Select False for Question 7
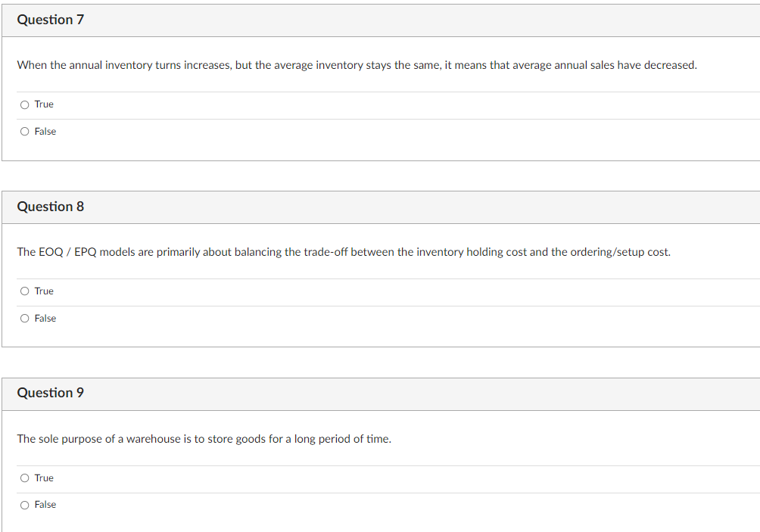 [24, 131]
